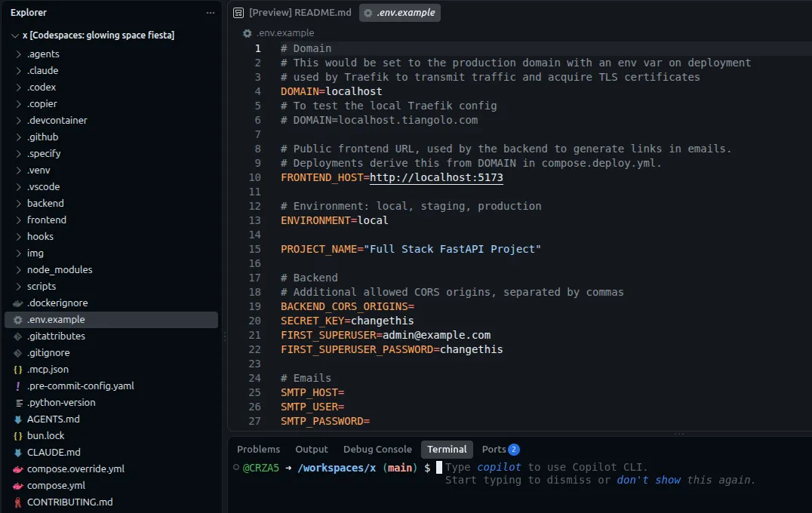This screenshot has width=812, height=513.
Task: Open the Debug Console tab
Action: point(377,450)
